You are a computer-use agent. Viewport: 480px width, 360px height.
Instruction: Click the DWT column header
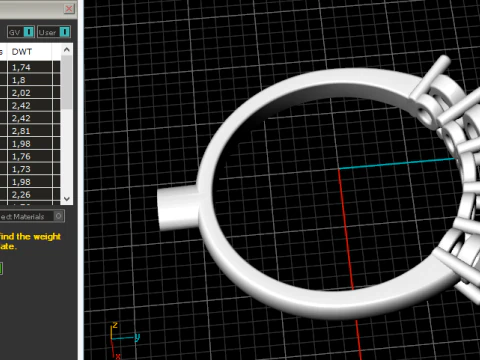pyautogui.click(x=29, y=52)
